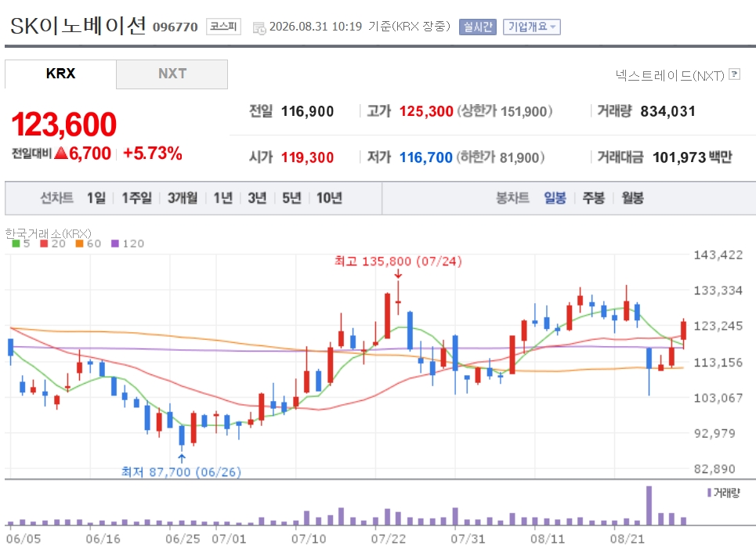Click the 넥스트레이드(NXT) link
The width and height of the screenshot is (756, 549).
(670, 76)
